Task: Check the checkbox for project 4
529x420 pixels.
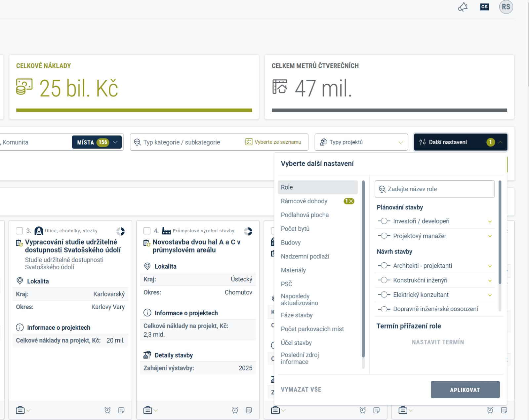Action: click(147, 231)
